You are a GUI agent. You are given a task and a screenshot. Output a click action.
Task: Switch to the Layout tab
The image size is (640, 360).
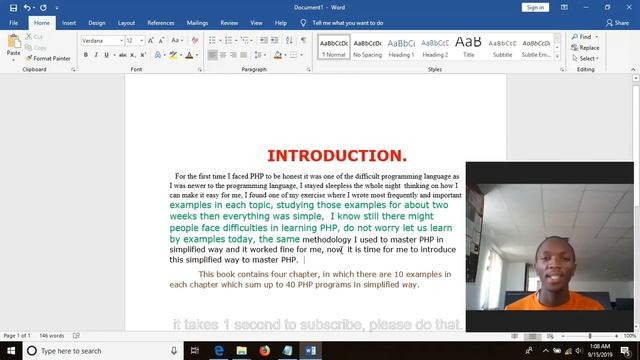click(x=126, y=23)
